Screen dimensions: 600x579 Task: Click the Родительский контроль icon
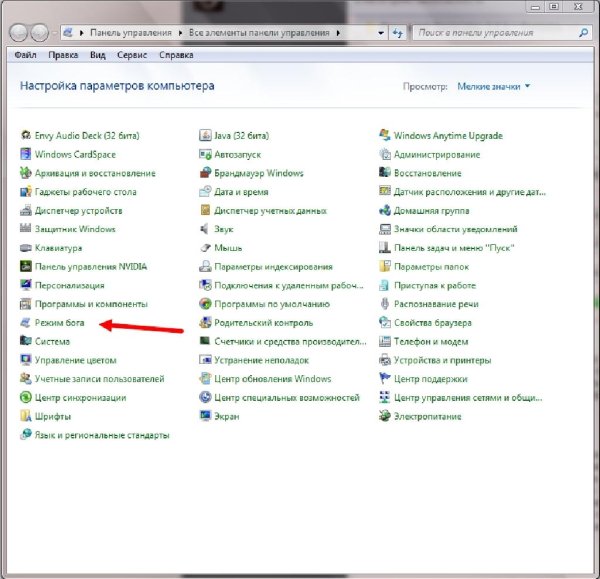pos(205,323)
